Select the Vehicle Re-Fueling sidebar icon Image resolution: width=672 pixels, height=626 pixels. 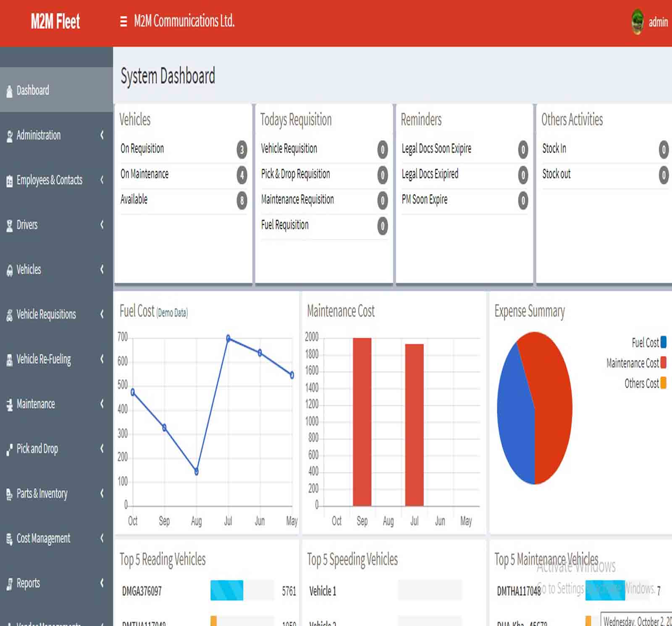click(9, 360)
